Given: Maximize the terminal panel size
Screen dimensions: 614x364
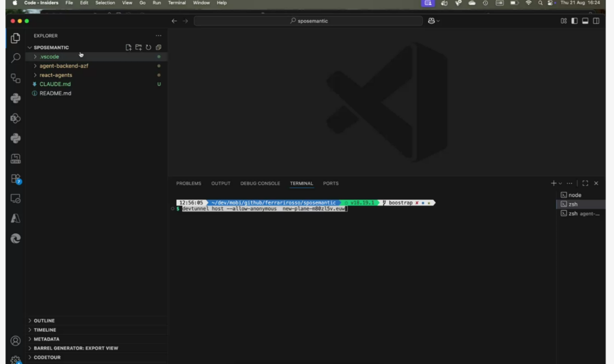Looking at the screenshot, I should (585, 183).
